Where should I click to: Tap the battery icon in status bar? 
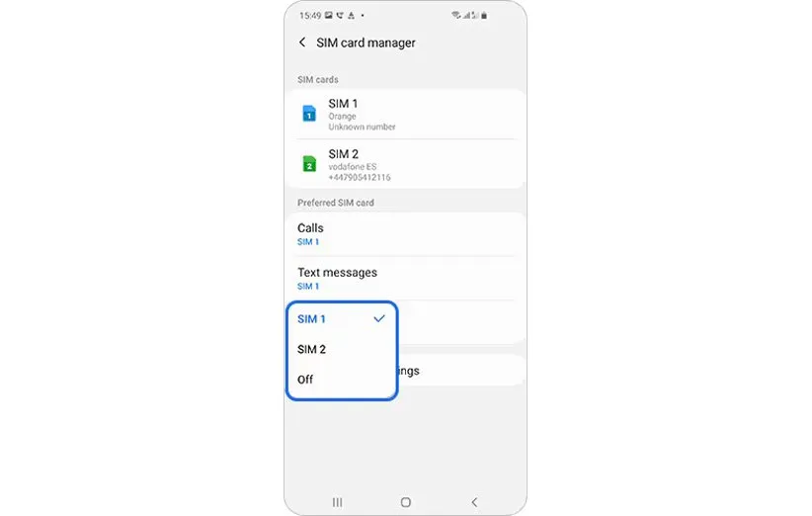[x=484, y=16]
